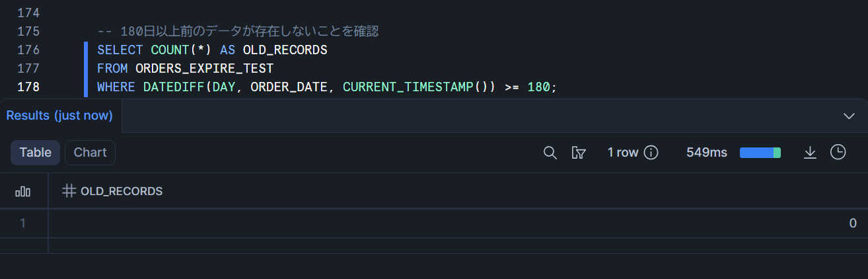
Task: Open the results filter icon
Action: [579, 153]
